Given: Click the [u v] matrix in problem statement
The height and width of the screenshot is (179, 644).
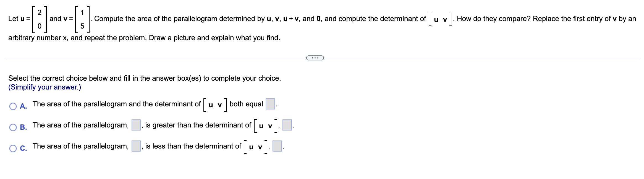Looking at the screenshot, I should click(x=441, y=19).
